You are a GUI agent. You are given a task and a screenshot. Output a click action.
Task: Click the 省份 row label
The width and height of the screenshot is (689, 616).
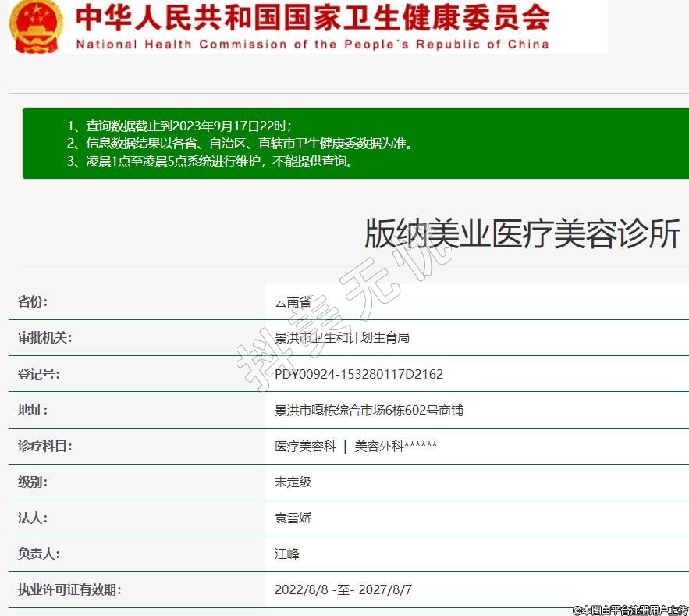[x=33, y=302]
